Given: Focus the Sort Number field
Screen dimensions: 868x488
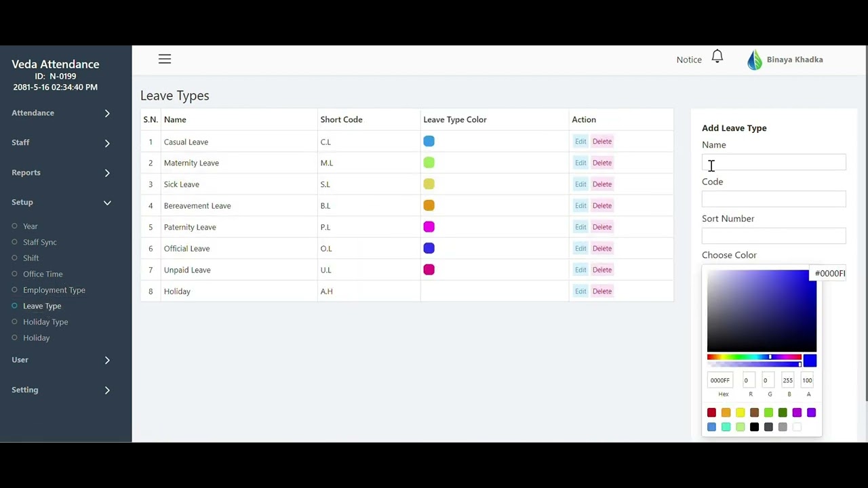Looking at the screenshot, I should coord(774,236).
